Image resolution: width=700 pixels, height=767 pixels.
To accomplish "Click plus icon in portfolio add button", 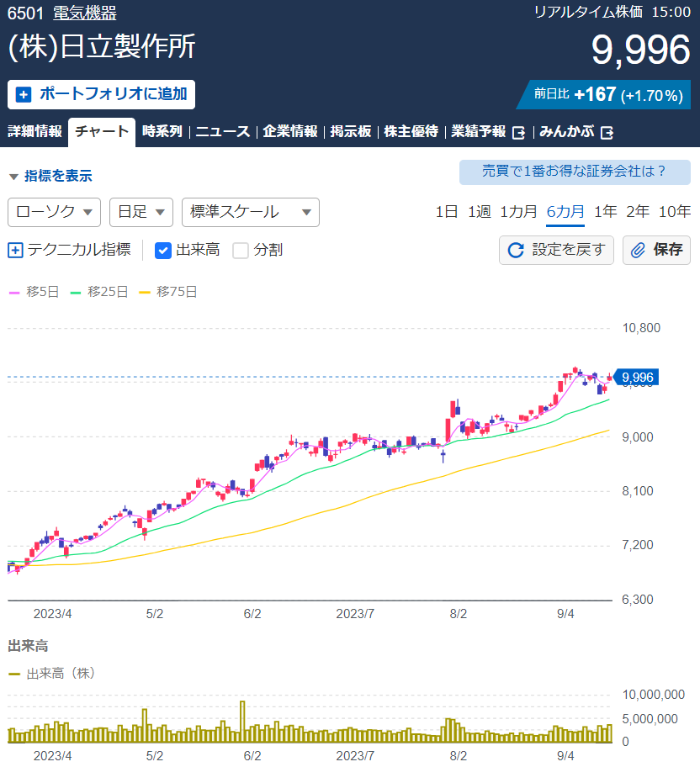I will tap(24, 94).
